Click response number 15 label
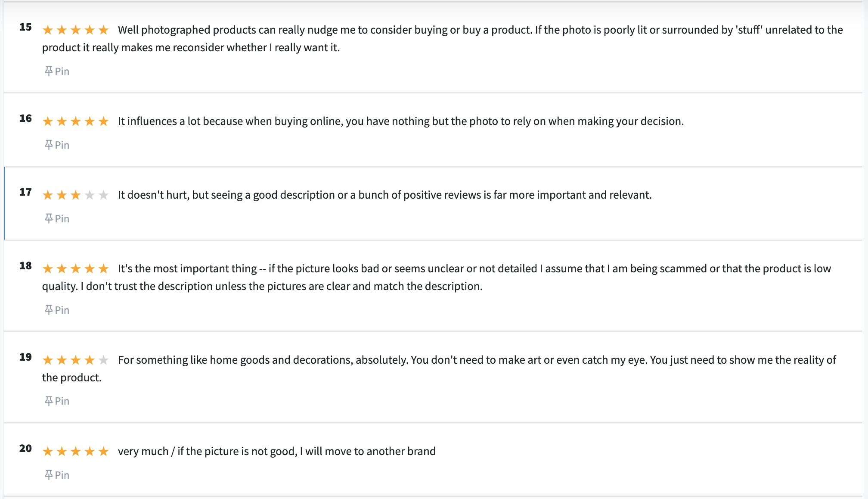Viewport: 868px width, 499px height. [25, 27]
